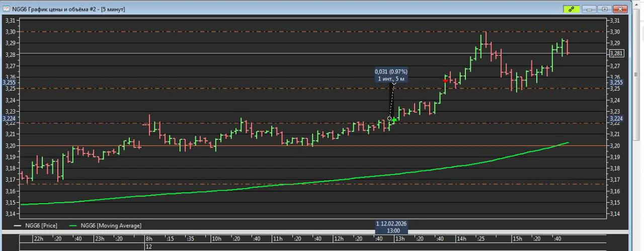
Task: Select the NGG6 [Moving Average] legend entry
Action: point(105,226)
